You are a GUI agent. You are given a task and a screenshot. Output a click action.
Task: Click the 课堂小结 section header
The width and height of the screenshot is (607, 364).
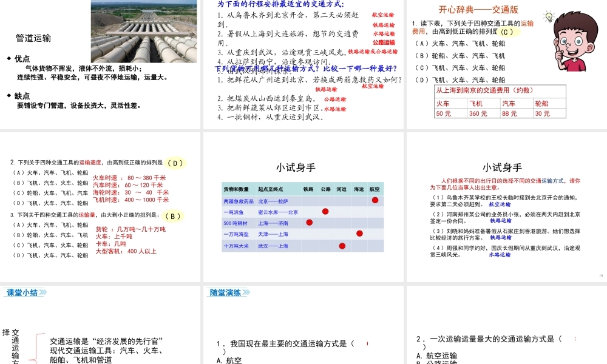click(x=22, y=292)
